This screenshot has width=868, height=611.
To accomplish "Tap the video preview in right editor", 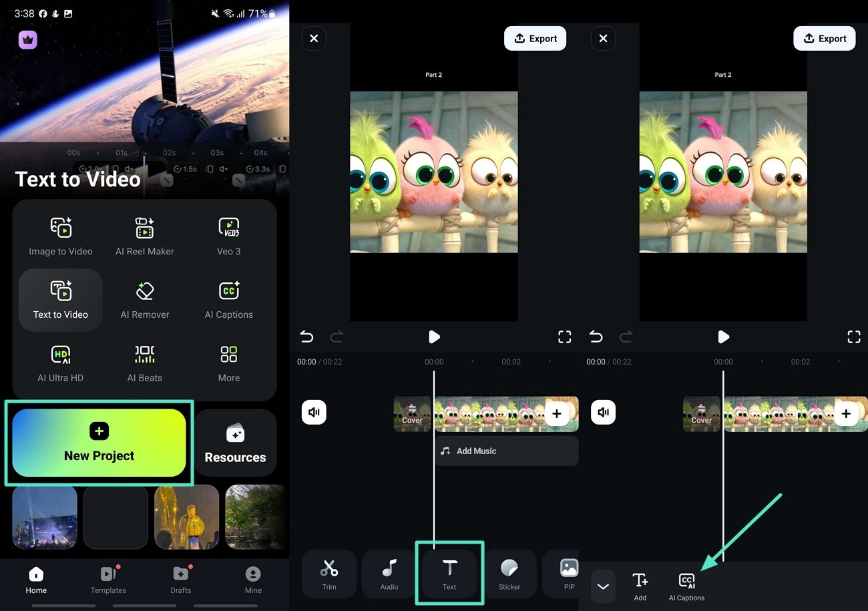I will click(x=723, y=172).
